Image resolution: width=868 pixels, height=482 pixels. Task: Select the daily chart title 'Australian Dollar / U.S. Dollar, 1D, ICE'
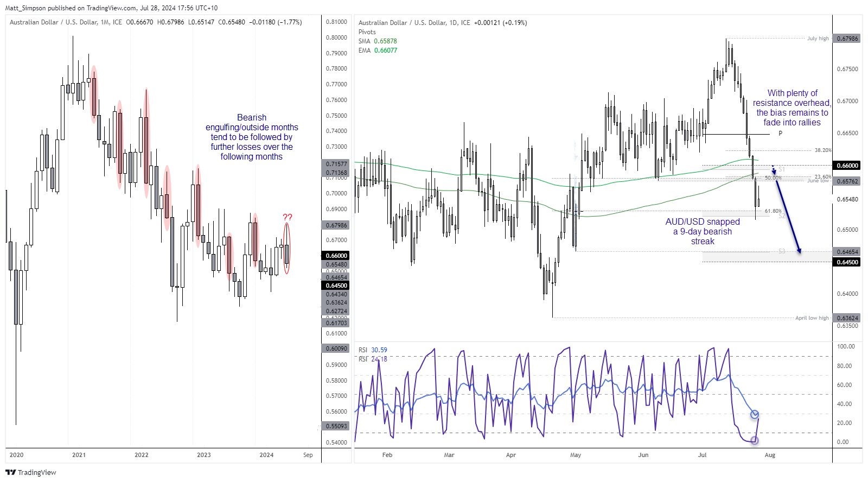coord(414,23)
